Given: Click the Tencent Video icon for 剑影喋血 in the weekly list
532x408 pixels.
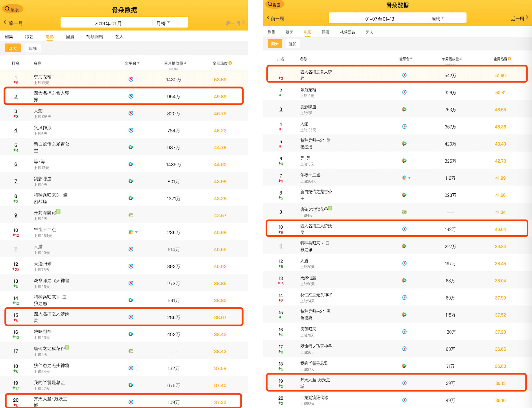Looking at the screenshot, I should click(x=404, y=109).
